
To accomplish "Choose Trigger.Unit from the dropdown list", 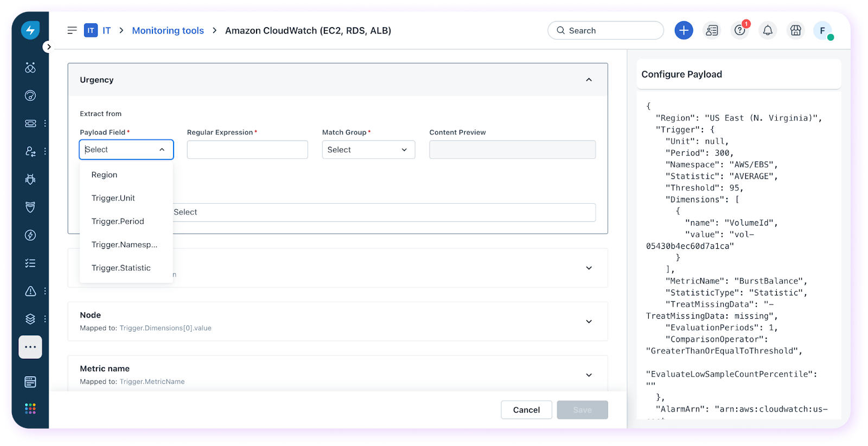I will pos(126,198).
